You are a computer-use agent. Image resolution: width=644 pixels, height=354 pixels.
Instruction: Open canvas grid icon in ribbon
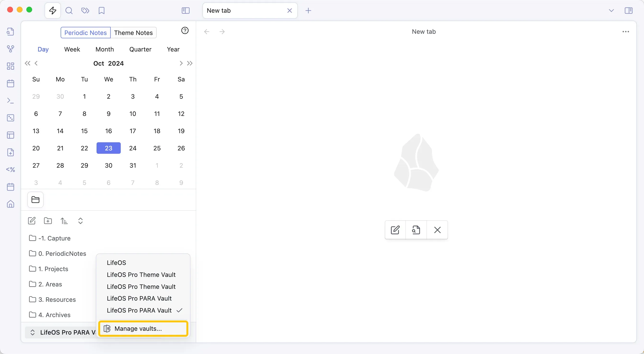pyautogui.click(x=10, y=66)
